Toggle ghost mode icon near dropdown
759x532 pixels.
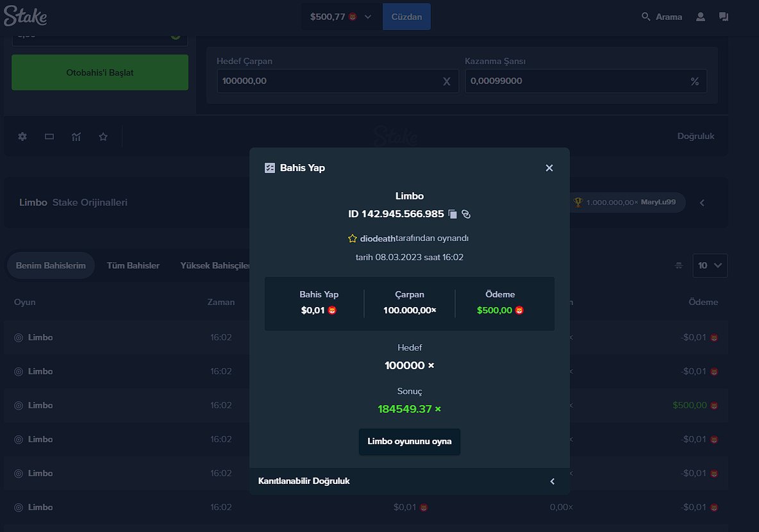pyautogui.click(x=679, y=266)
